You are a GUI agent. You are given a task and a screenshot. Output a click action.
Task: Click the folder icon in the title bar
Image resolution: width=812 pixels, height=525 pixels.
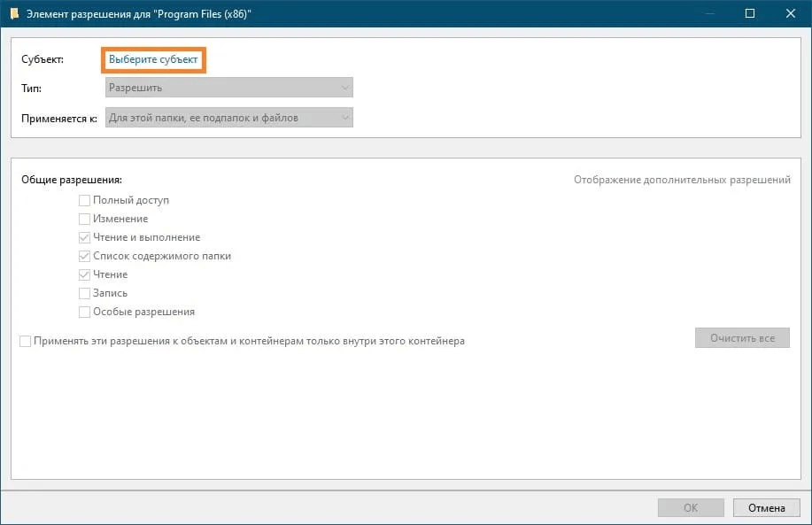(13, 13)
